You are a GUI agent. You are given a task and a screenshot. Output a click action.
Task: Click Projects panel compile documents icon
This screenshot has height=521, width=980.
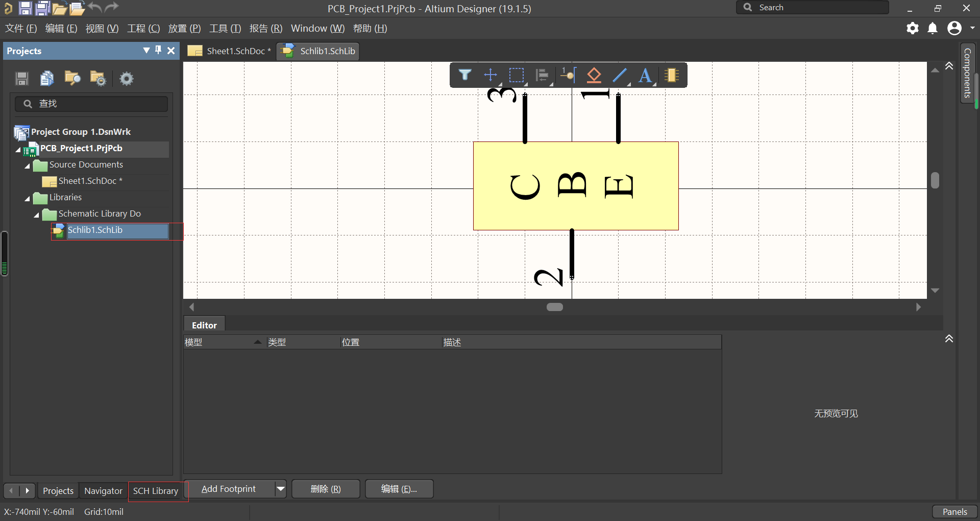point(47,78)
